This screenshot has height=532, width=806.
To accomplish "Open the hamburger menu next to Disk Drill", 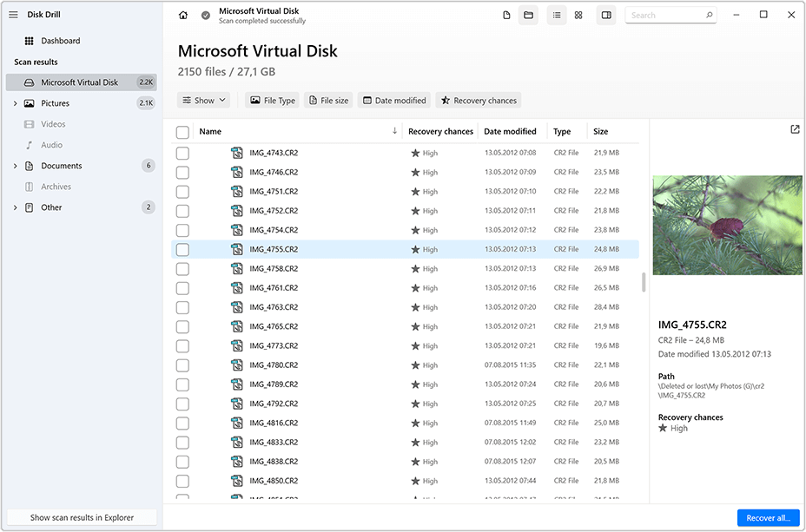I will point(13,15).
